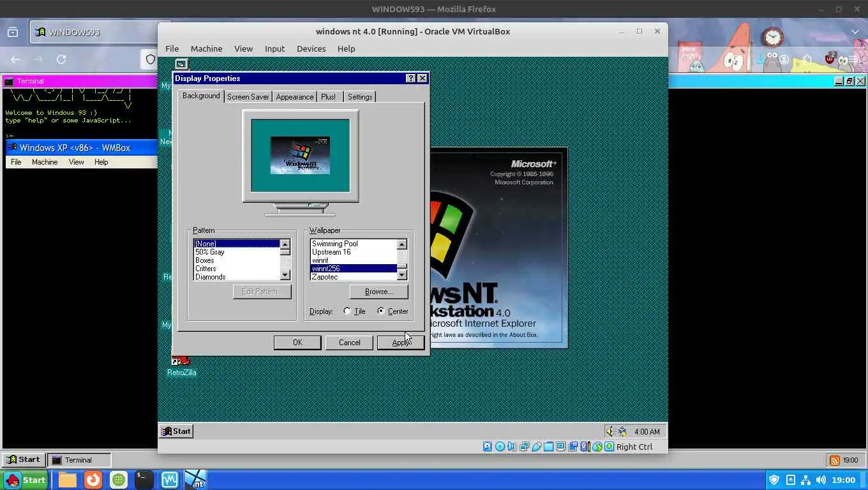Select Swimming Pool wallpaper
The height and width of the screenshot is (490, 868).
tap(354, 244)
